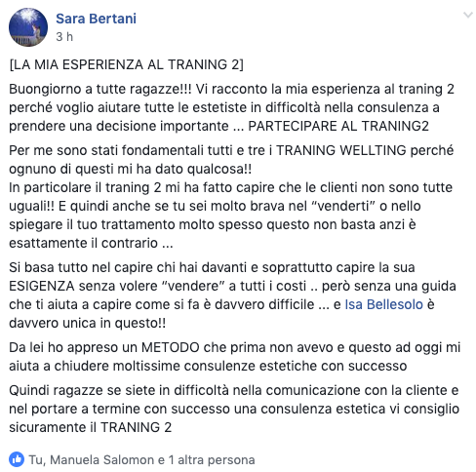Open Sara Bertani's profile picture

coord(28,27)
